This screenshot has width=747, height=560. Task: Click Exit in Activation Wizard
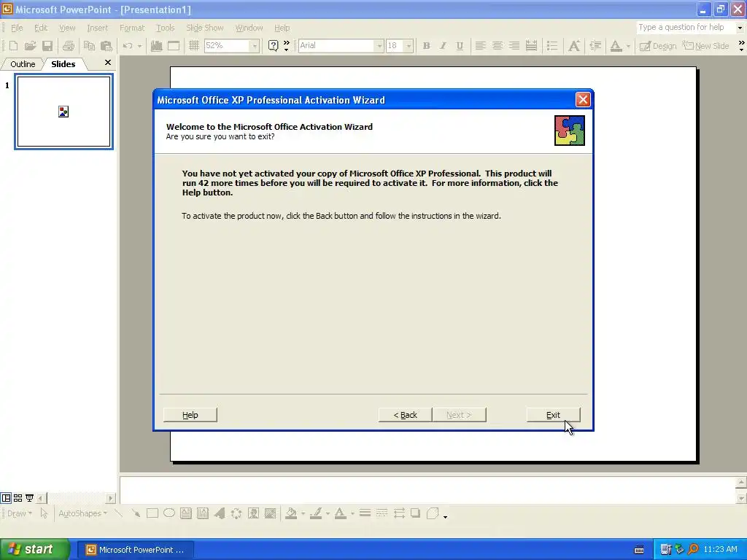(553, 415)
